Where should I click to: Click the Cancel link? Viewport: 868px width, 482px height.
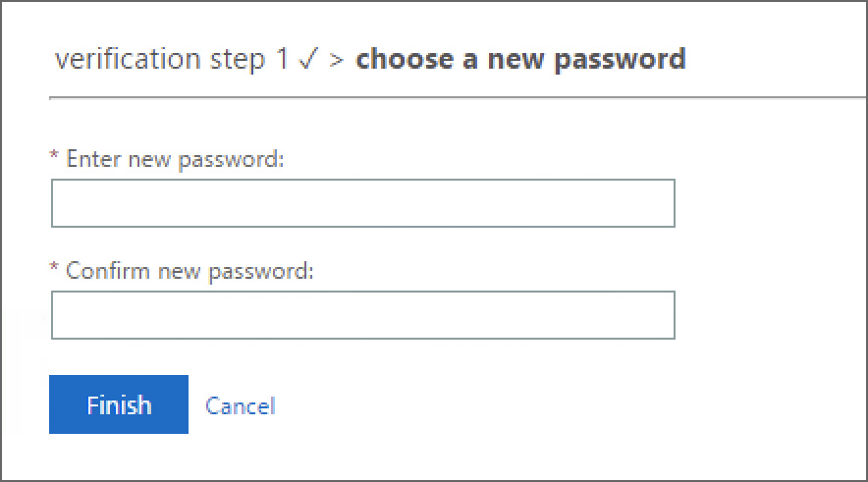pyautogui.click(x=241, y=405)
